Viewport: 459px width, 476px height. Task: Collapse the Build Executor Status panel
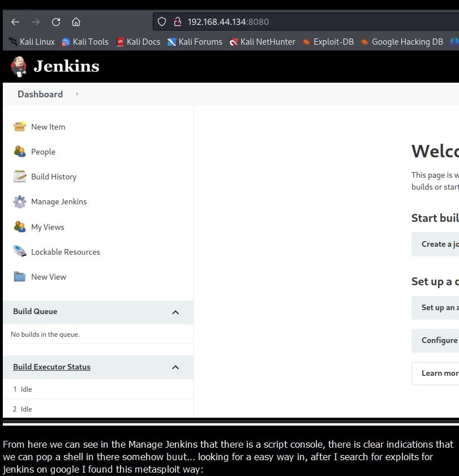(175, 367)
